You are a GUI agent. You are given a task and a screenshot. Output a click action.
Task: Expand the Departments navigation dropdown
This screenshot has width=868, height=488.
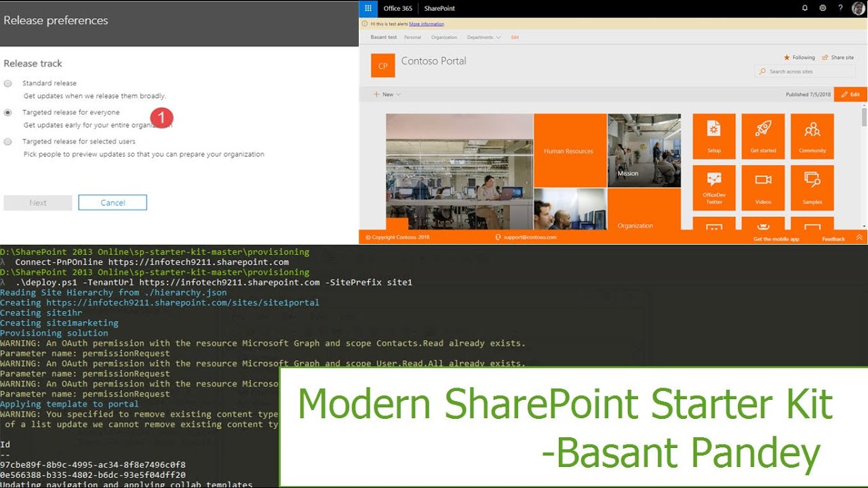click(484, 37)
